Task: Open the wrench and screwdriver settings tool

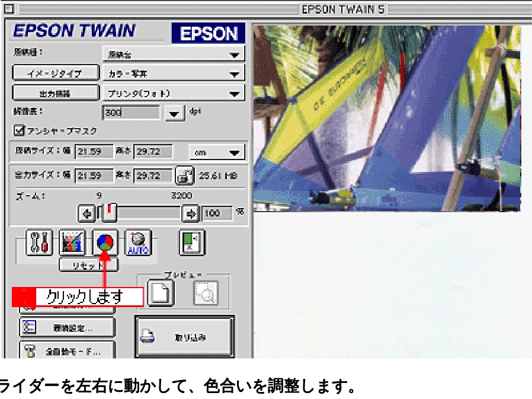Action: 39,242
